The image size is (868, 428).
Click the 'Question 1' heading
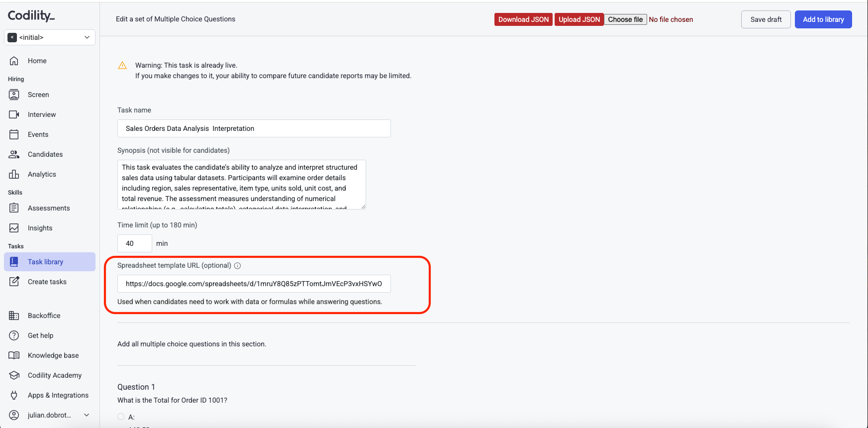pos(136,387)
